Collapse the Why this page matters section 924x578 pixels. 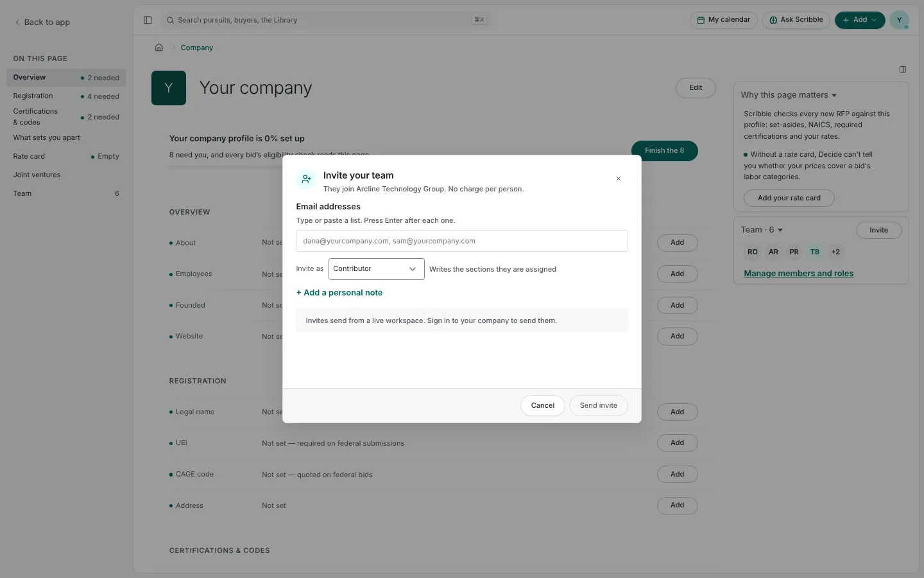(x=789, y=95)
